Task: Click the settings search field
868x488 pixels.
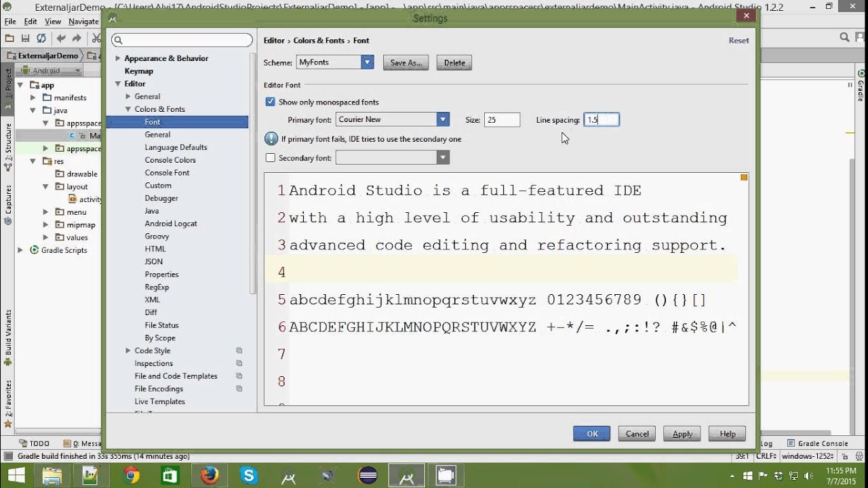Action: tap(182, 41)
